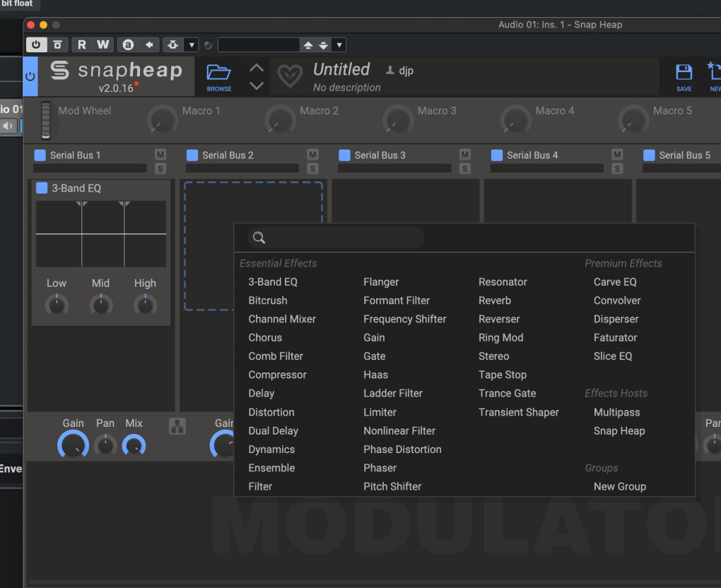Click the Mid band knob in 3-Band EQ

point(100,305)
